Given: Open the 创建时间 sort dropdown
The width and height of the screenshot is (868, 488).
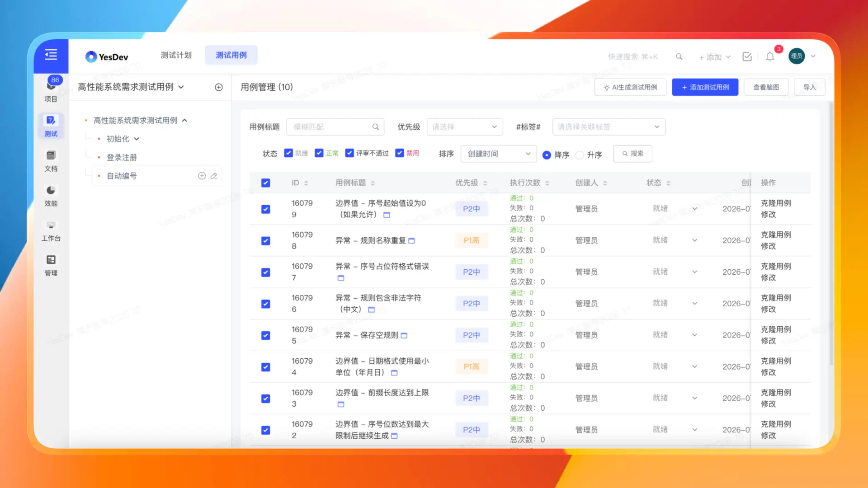Looking at the screenshot, I should coord(499,154).
